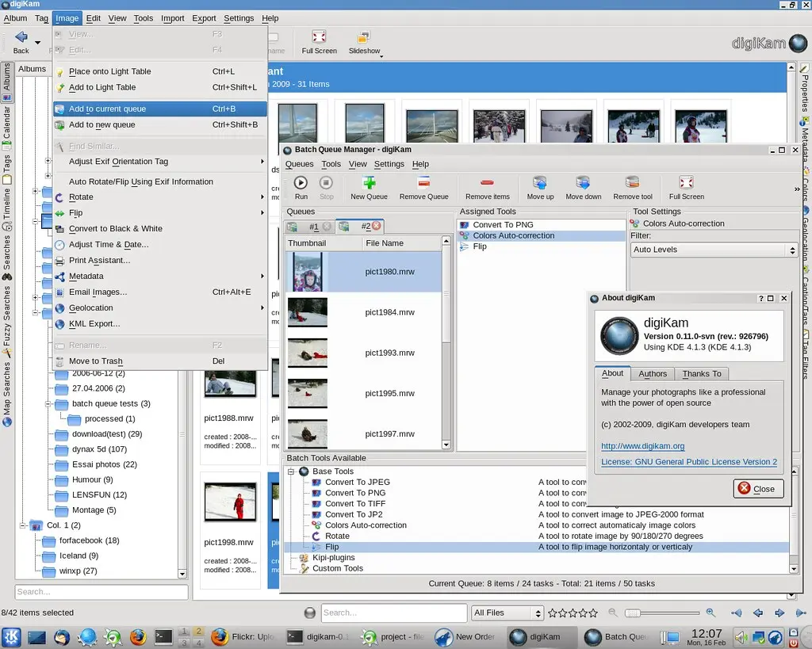Close the About digiKam dialog with Close

[758, 489]
